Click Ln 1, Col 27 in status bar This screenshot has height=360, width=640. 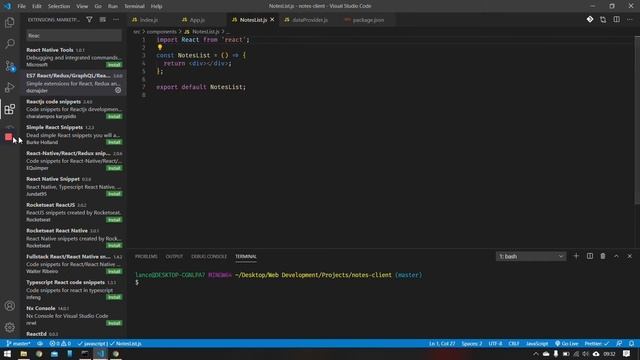coord(442,343)
